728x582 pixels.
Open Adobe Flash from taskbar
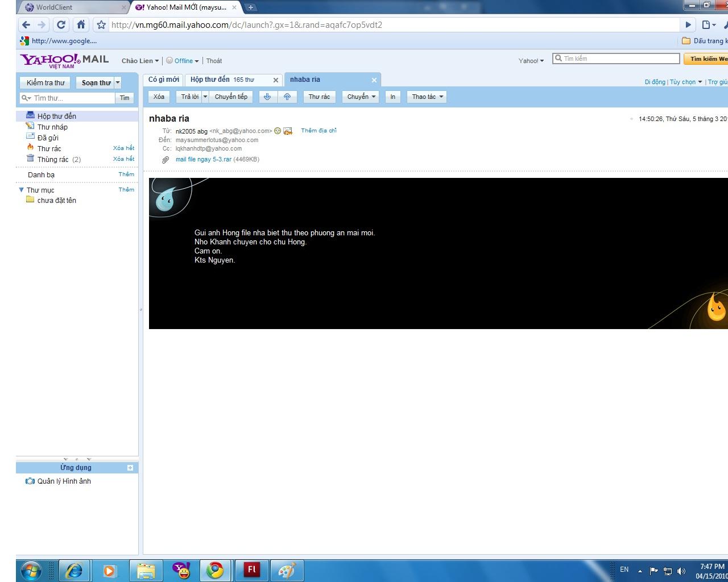(x=251, y=570)
